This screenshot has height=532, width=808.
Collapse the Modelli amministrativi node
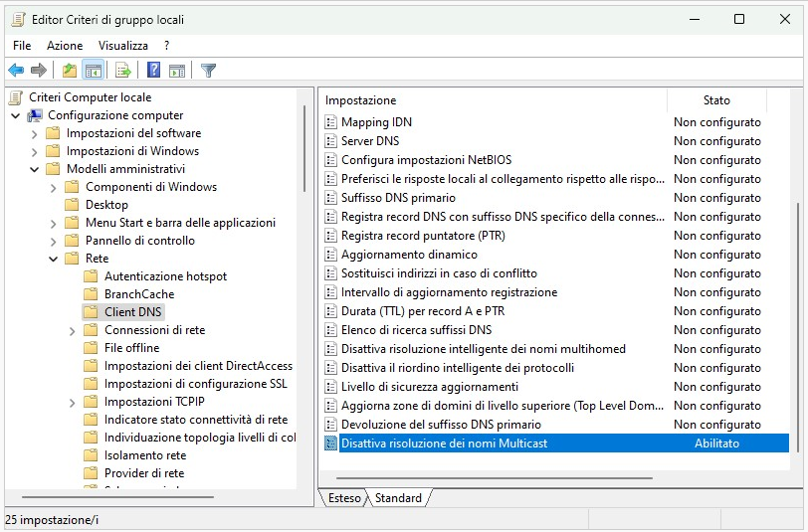34,169
